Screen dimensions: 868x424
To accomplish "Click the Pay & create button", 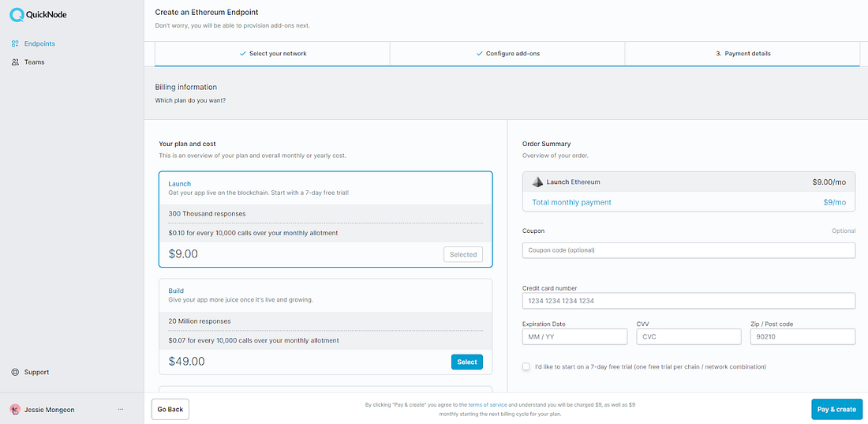I will click(836, 409).
